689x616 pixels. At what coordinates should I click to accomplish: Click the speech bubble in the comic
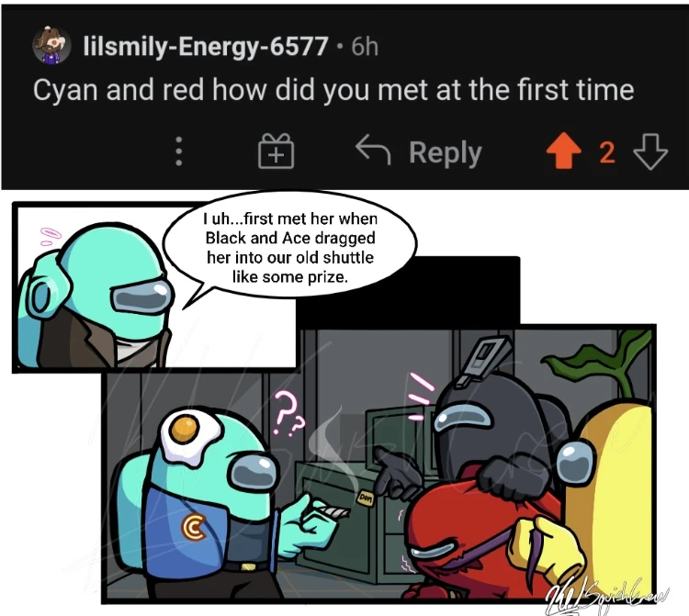(290, 248)
